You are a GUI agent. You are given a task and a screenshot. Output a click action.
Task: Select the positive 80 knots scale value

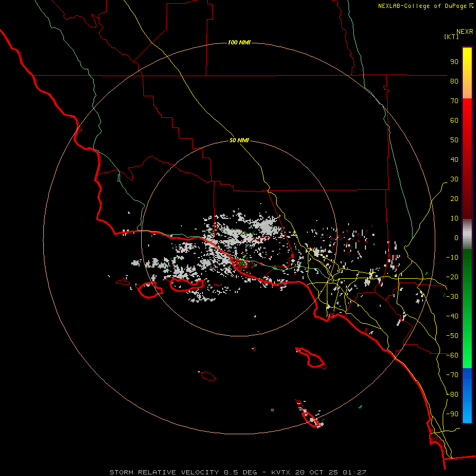click(454, 81)
